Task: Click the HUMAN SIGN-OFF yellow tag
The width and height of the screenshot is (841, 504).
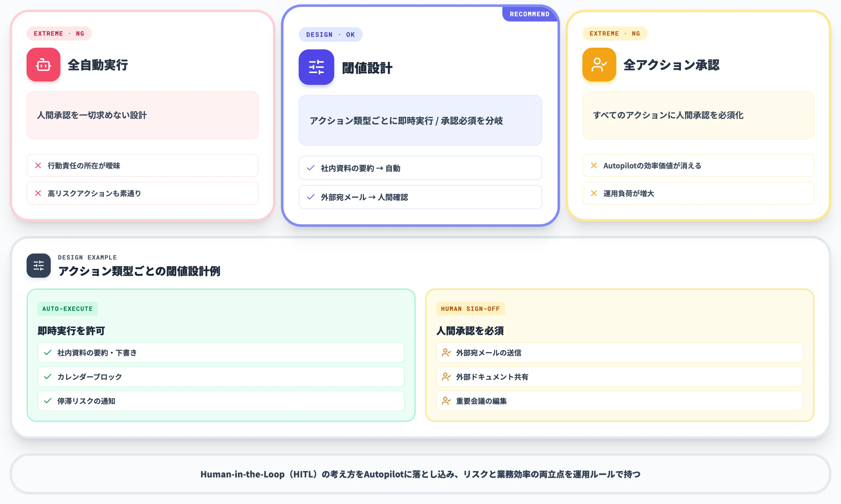Action: (x=470, y=309)
